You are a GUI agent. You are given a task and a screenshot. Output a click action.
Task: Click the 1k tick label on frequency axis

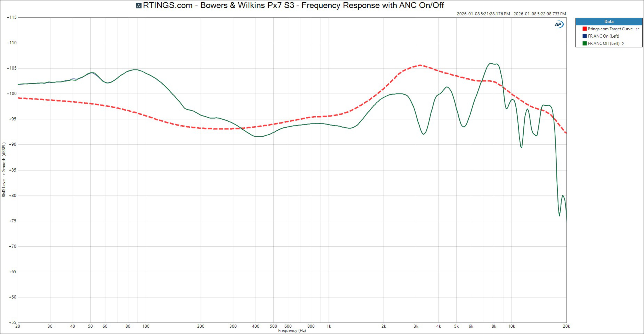(329, 326)
